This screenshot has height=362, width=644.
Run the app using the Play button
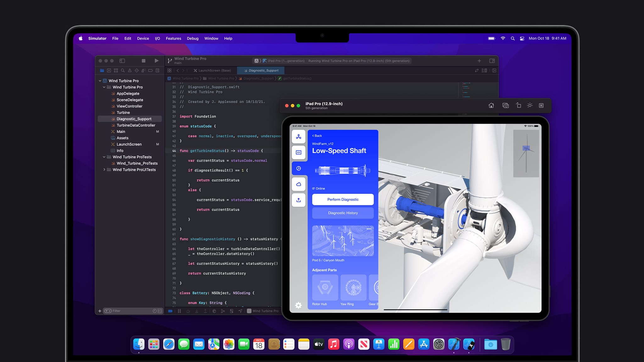pos(157,61)
